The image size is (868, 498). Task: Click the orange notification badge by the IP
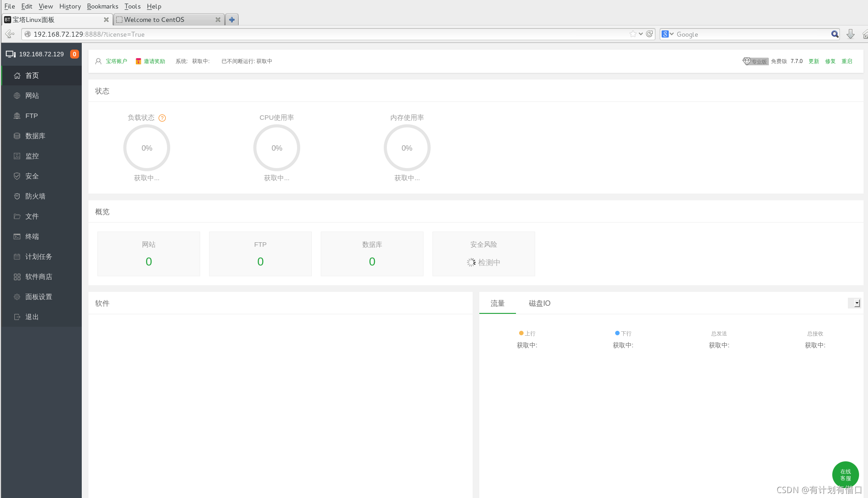(x=75, y=54)
